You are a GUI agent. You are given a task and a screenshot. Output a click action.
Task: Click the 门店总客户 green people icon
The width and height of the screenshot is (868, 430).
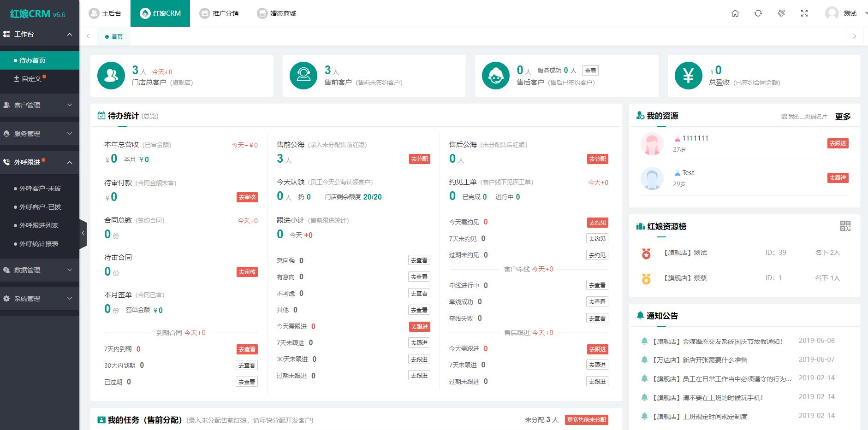coord(111,76)
